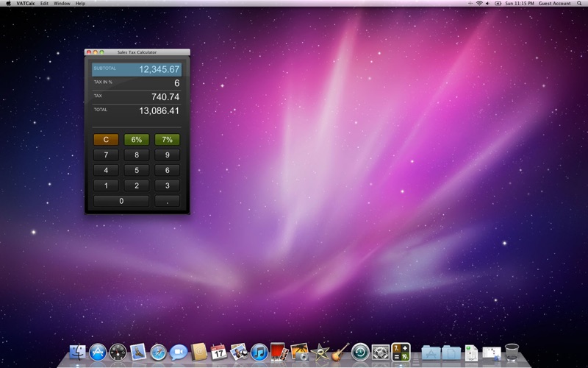Open Dashboard from the Dock
This screenshot has width=588, height=368.
pos(118,353)
